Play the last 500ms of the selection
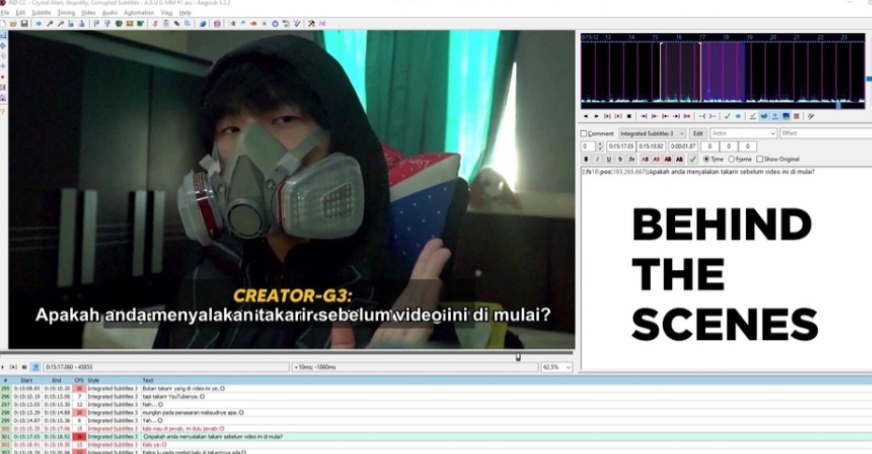 676,116
